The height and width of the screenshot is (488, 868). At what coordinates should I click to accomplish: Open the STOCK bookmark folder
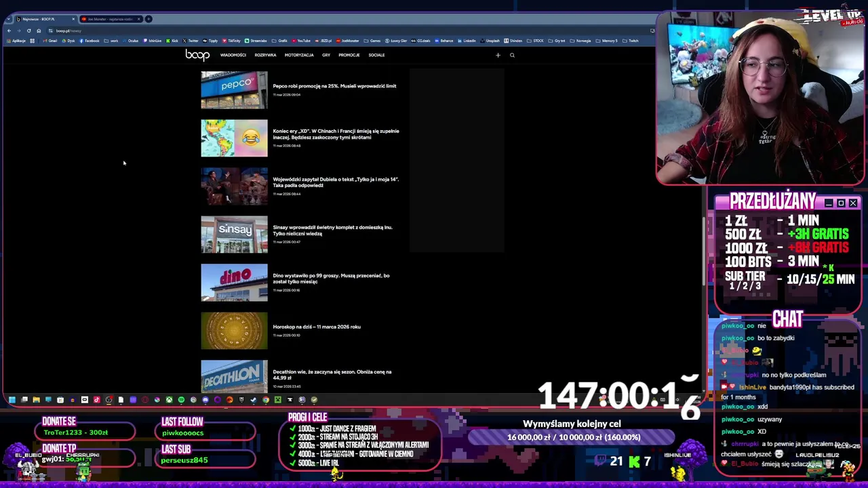click(x=535, y=41)
